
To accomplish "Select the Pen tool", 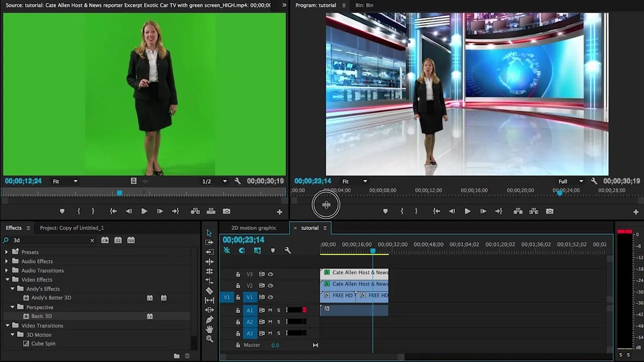I will (x=209, y=320).
